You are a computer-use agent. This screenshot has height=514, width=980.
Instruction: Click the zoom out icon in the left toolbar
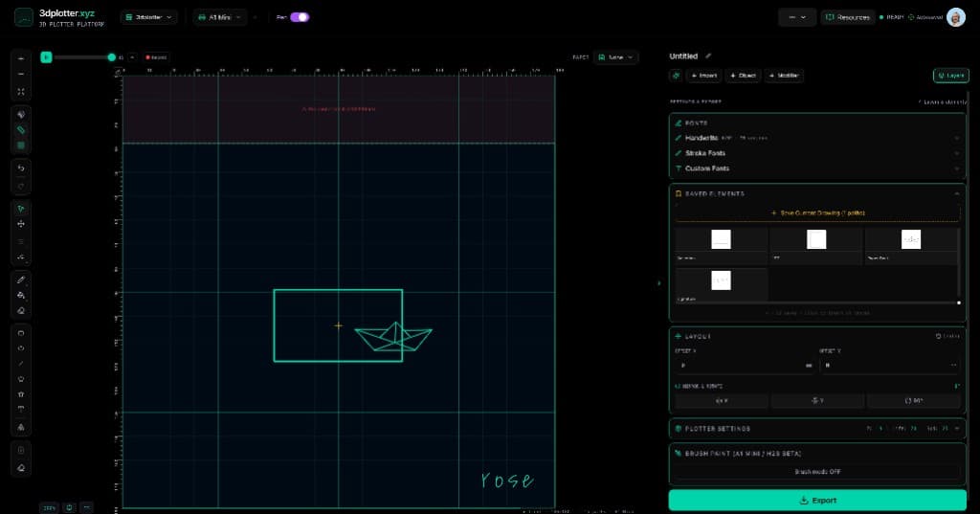point(21,74)
